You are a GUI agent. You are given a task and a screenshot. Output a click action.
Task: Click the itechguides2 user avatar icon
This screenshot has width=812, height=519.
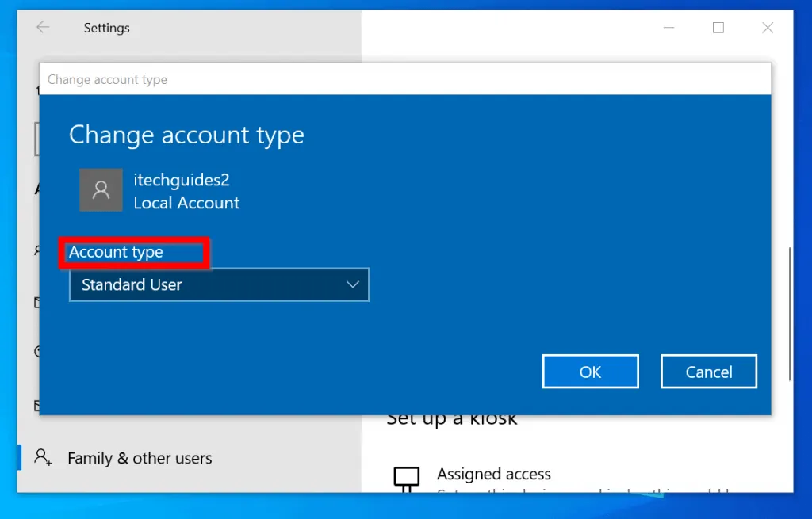[x=101, y=189]
